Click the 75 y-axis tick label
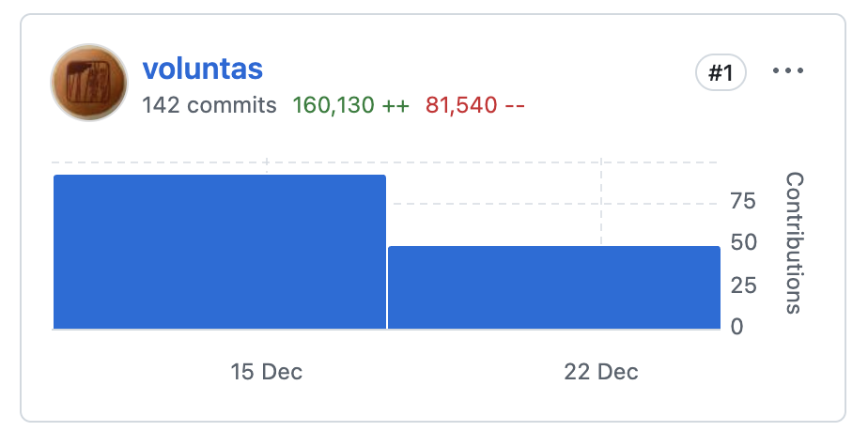868x447 pixels. pyautogui.click(x=743, y=201)
